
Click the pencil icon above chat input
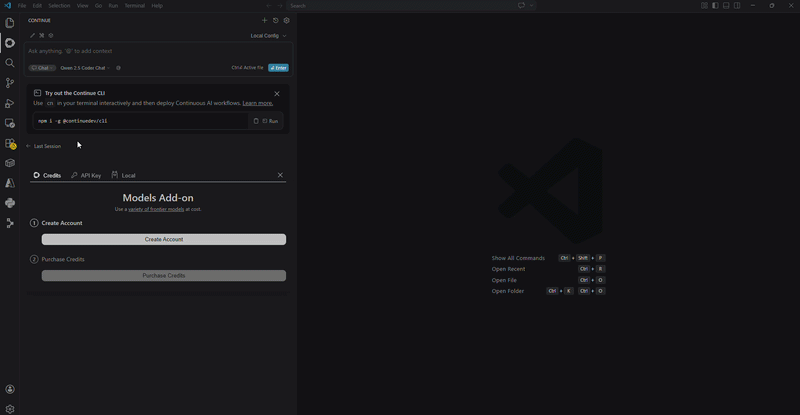pos(32,35)
